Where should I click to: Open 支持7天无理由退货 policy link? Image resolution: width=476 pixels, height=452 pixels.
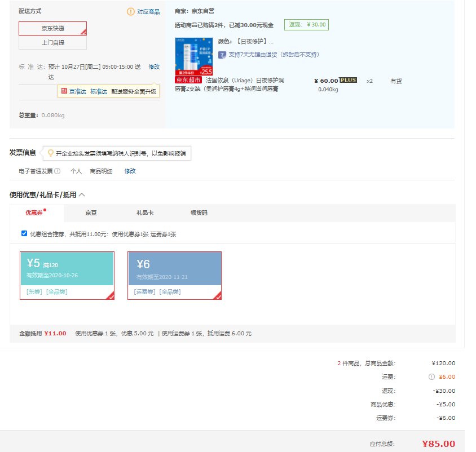(274, 55)
